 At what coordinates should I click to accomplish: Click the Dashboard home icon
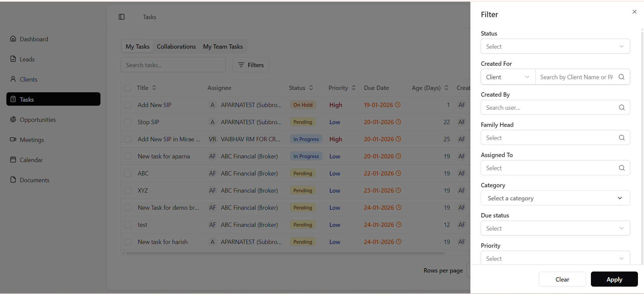coord(13,39)
